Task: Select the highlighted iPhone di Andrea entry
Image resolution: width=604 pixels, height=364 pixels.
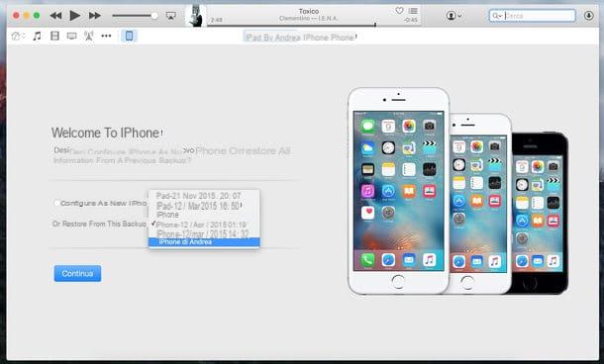Action: point(204,242)
